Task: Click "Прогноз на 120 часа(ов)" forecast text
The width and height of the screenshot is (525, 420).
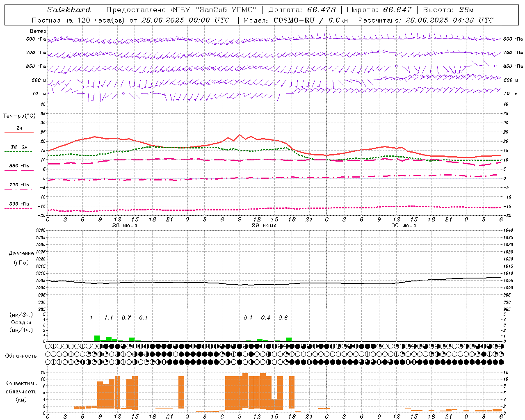Action: pos(79,20)
